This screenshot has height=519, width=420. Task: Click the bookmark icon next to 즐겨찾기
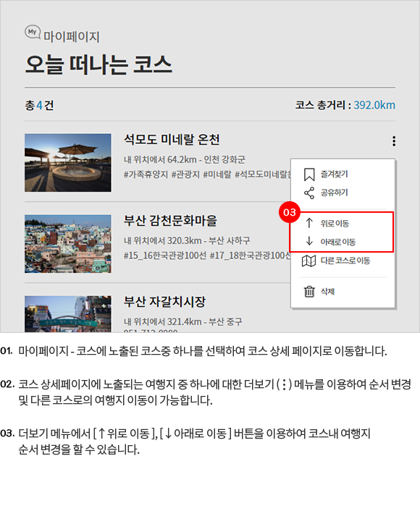click(309, 174)
